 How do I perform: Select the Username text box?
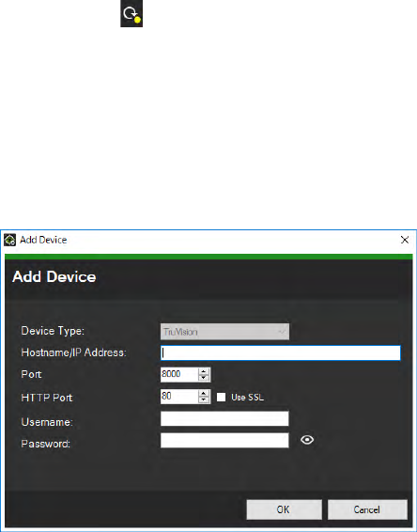[224, 418]
